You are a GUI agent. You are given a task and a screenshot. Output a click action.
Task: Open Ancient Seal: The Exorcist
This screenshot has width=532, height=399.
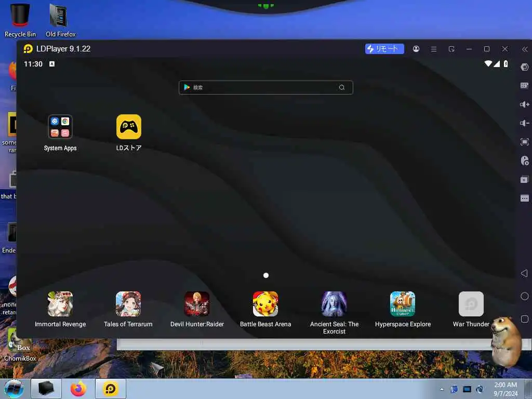tap(334, 304)
